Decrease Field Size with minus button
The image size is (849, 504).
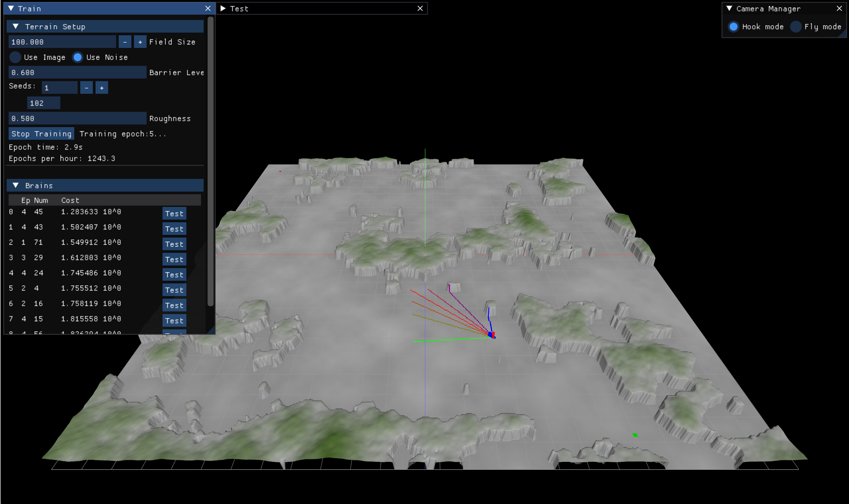(x=125, y=42)
